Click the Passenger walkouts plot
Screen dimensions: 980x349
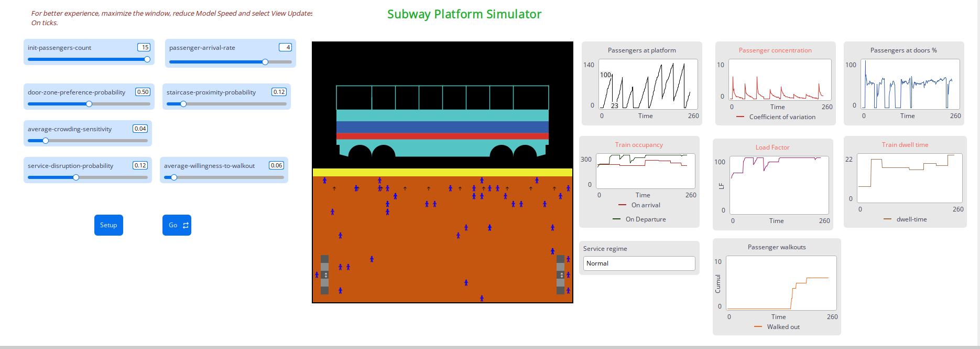(x=777, y=287)
